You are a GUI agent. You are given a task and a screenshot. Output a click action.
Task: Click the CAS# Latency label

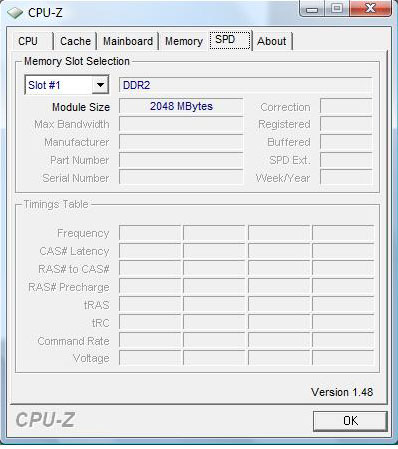click(74, 251)
